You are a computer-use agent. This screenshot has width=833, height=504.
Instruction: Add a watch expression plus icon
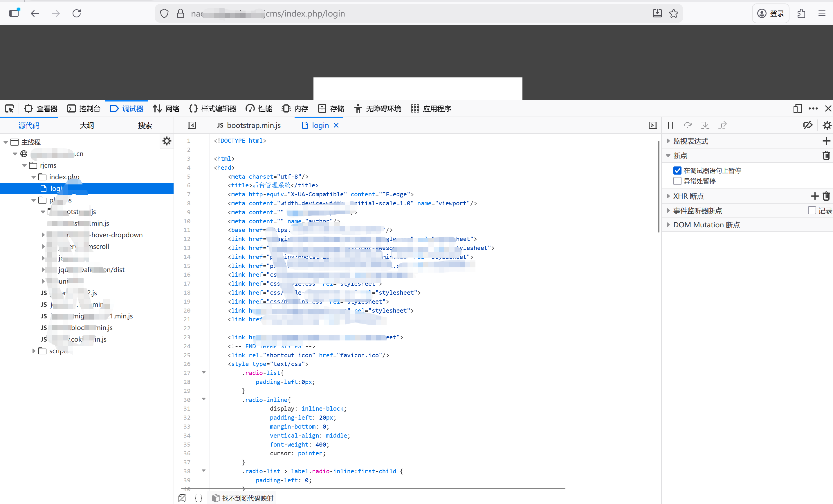coord(826,141)
